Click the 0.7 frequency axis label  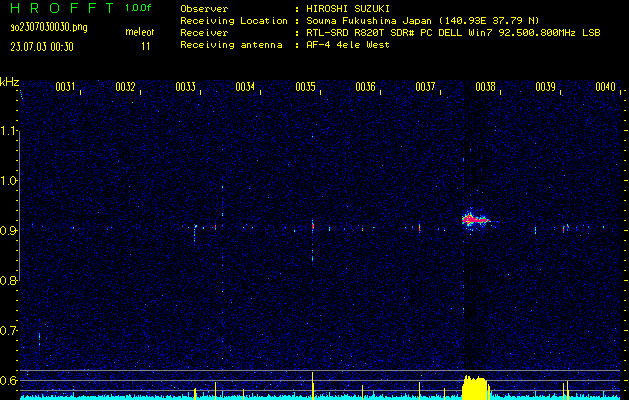click(x=10, y=330)
